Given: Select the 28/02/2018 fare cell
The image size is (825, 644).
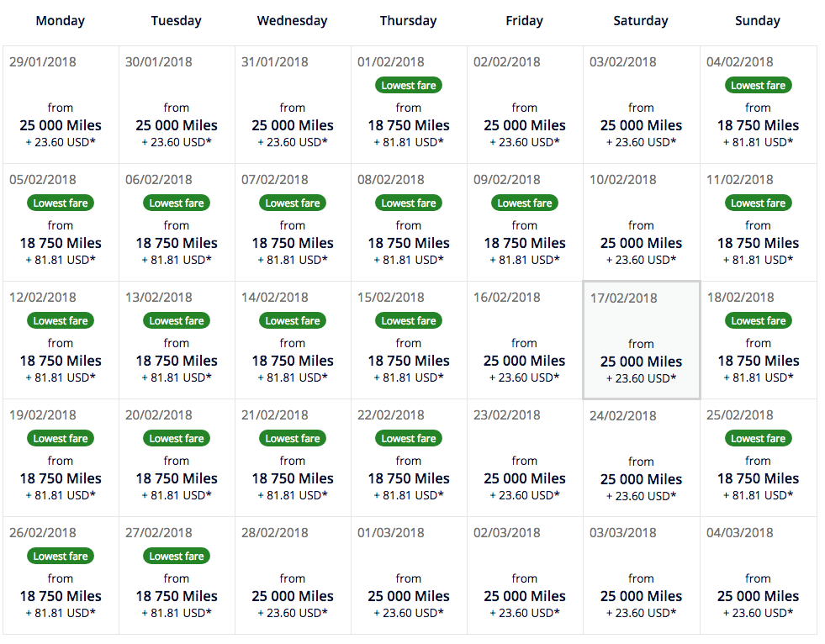Looking at the screenshot, I should point(293,576).
